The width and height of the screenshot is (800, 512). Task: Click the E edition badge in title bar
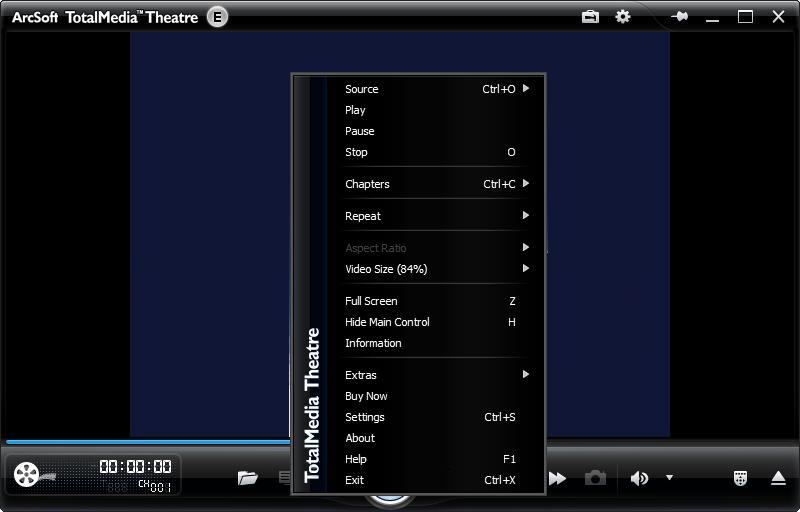coord(217,17)
